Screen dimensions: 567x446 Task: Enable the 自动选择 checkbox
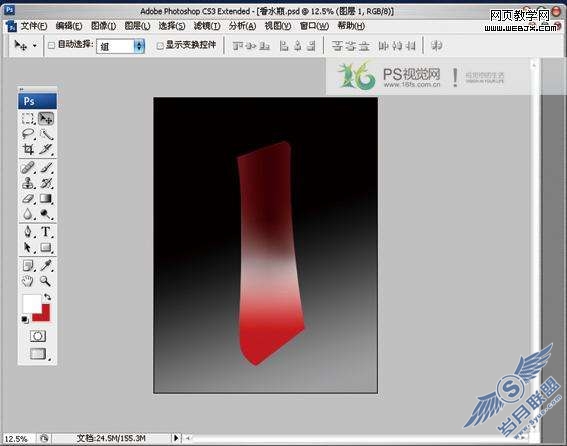point(51,45)
